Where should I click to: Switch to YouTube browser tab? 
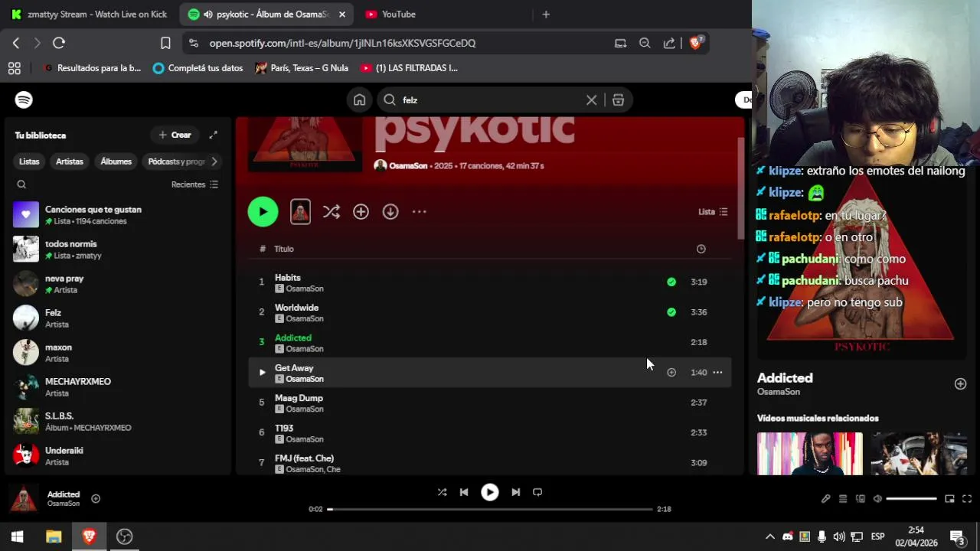tap(398, 15)
